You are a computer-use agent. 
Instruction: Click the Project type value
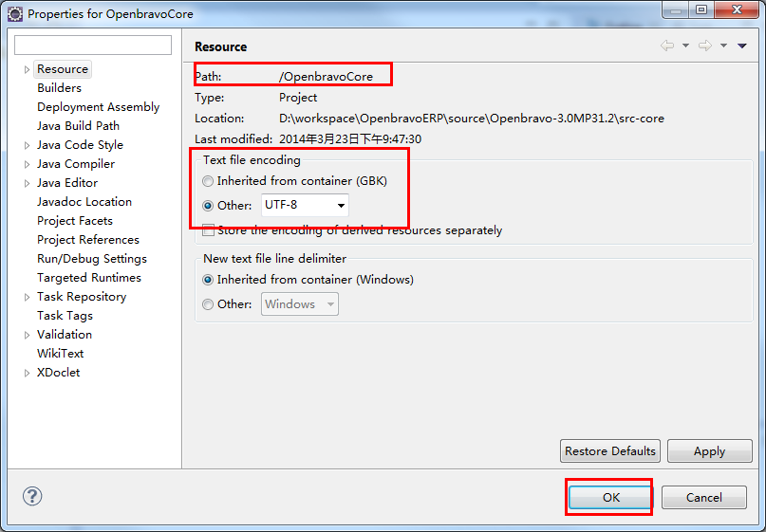point(298,98)
